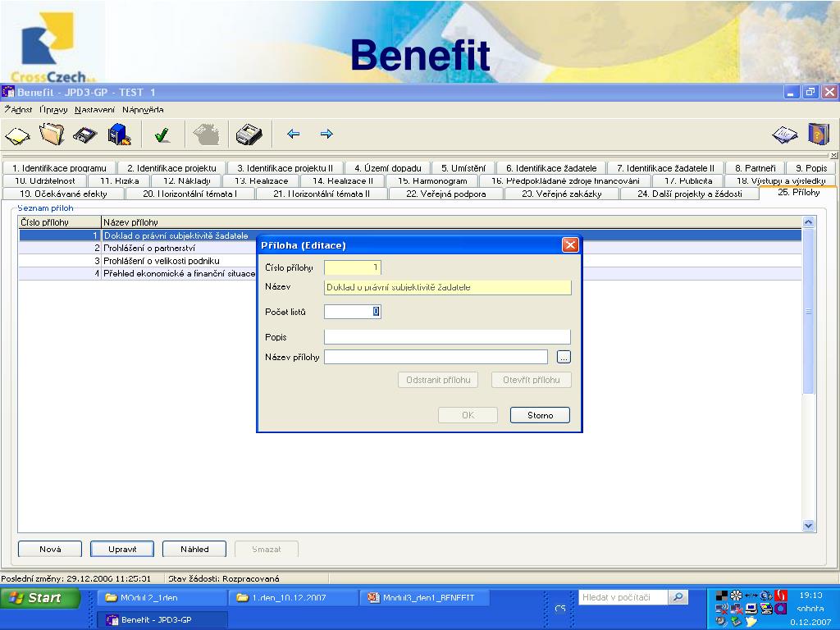Image resolution: width=840 pixels, height=630 pixels.
Task: Go to the 22. Veřejná podpora tab
Action: coord(446,194)
